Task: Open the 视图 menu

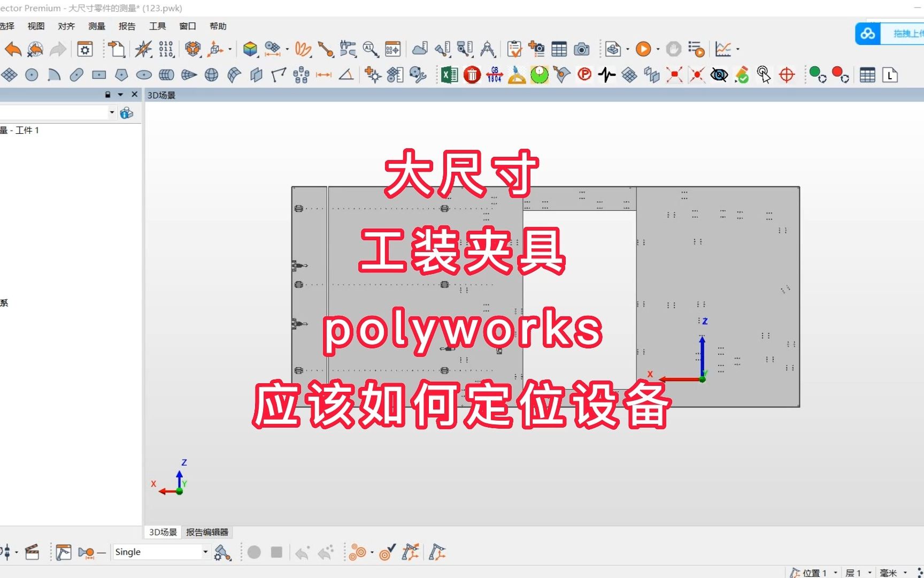Action: pyautogui.click(x=36, y=26)
